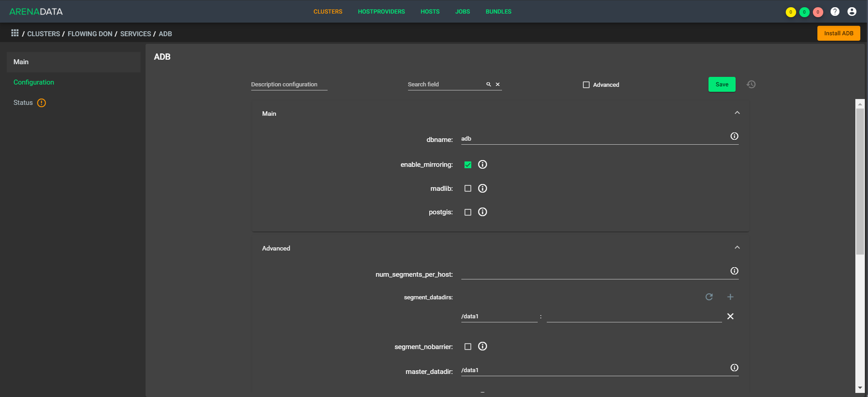Click the search magnifier icon
This screenshot has width=868, height=397.
488,85
